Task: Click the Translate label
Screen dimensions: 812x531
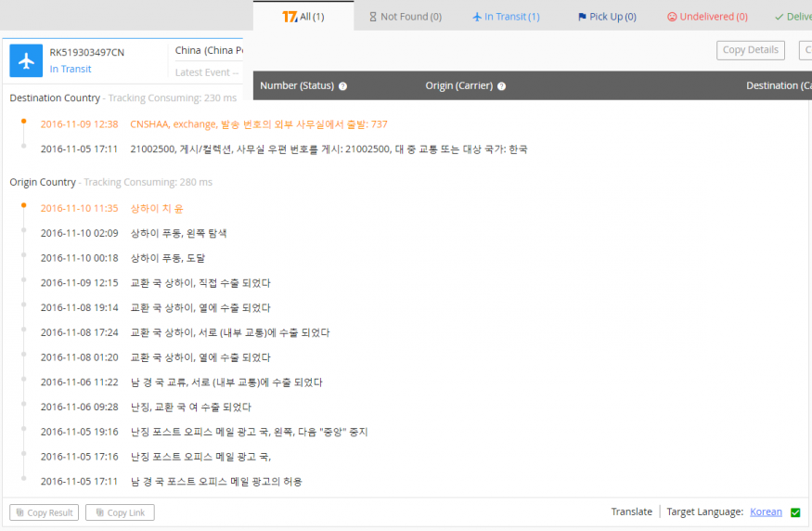Action: coord(631,512)
